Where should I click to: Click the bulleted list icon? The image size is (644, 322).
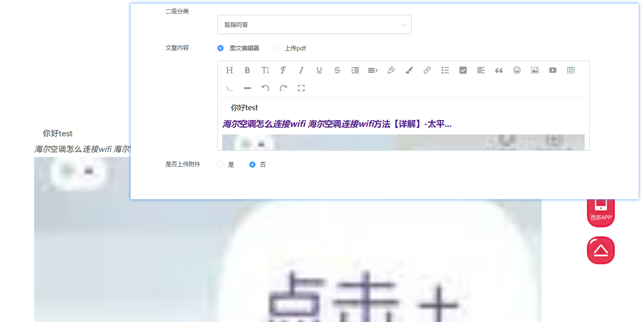tap(445, 70)
